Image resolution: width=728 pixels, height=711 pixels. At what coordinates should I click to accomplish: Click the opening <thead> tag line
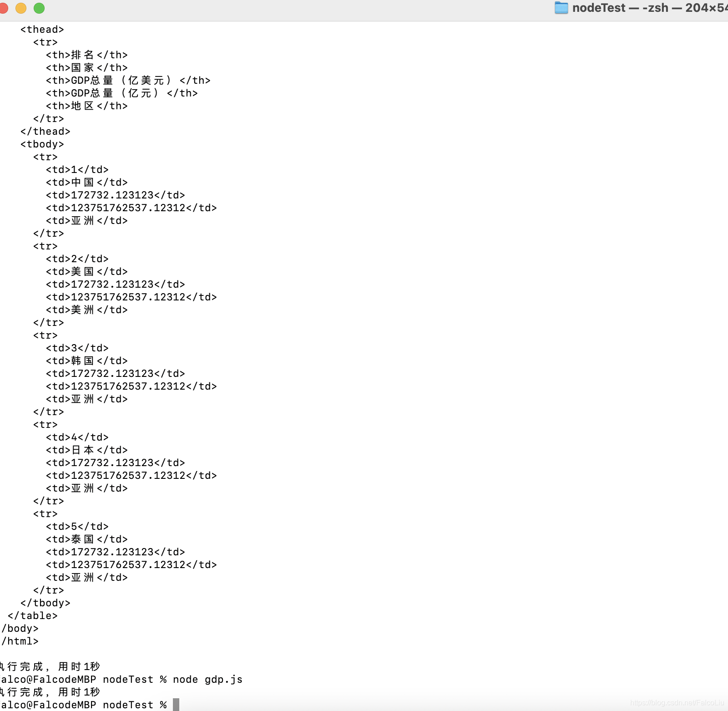point(42,30)
